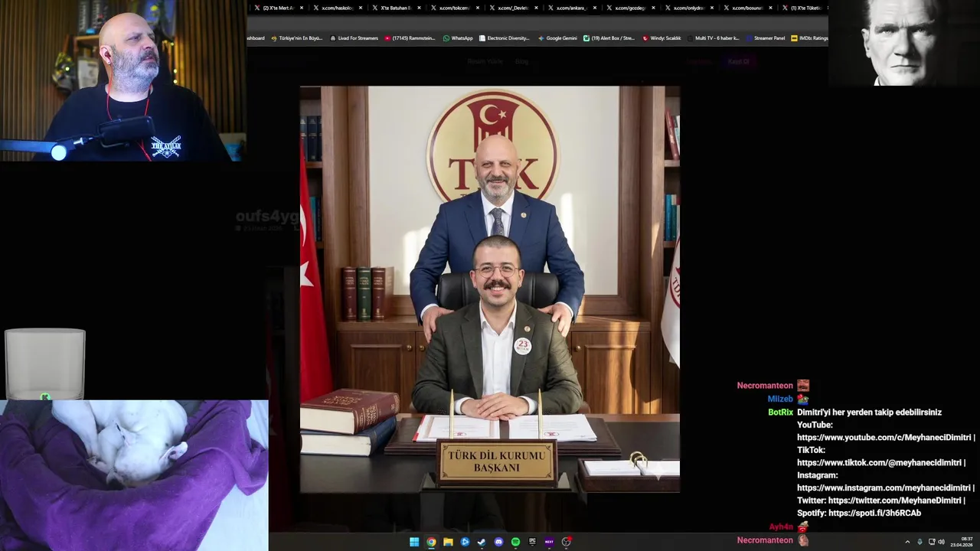The height and width of the screenshot is (551, 980).
Task: Open the blue arrow app next to File Explorer
Action: (x=465, y=542)
